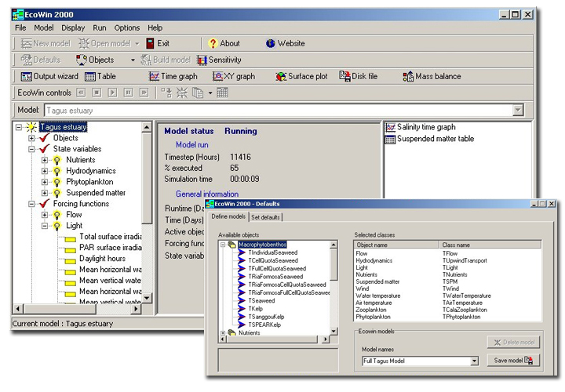Collapse Macrophytobenthos in Available objects
The height and width of the screenshot is (392, 565).
223,245
